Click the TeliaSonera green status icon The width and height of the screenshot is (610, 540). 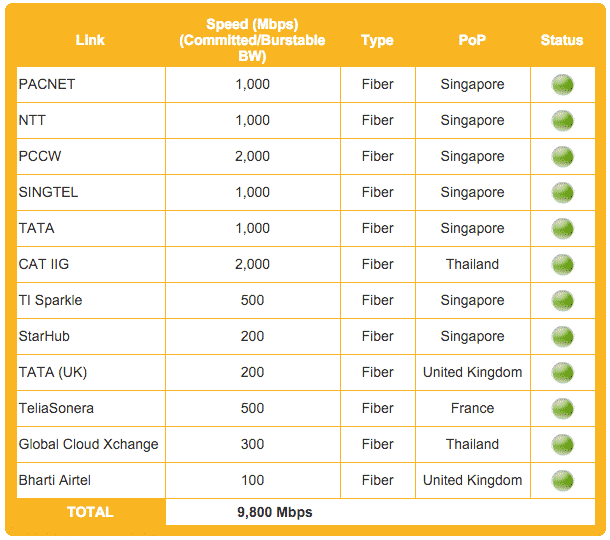click(x=562, y=409)
